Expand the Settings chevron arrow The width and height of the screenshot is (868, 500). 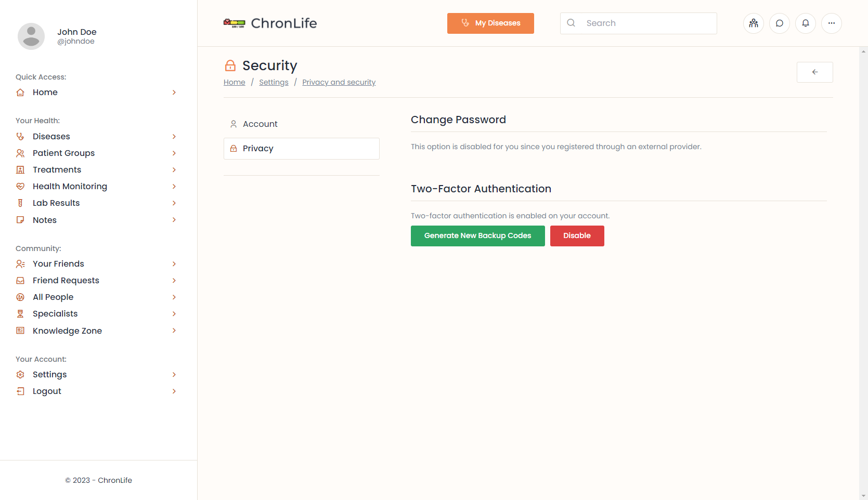(174, 375)
